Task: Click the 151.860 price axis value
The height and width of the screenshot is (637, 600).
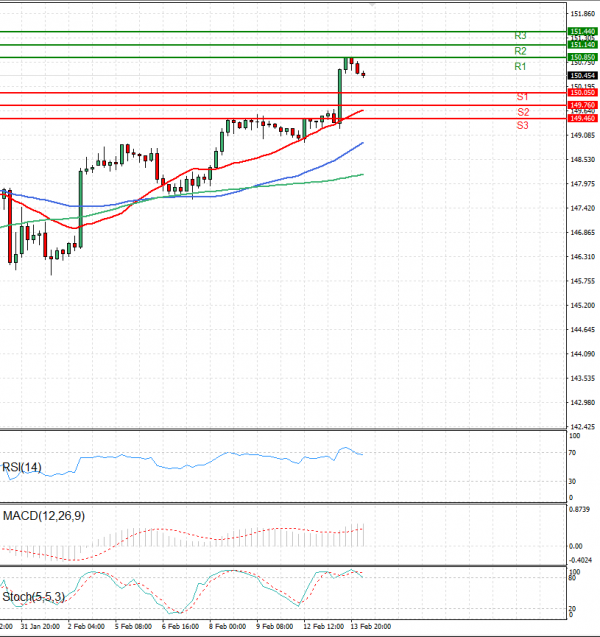Action: [583, 14]
